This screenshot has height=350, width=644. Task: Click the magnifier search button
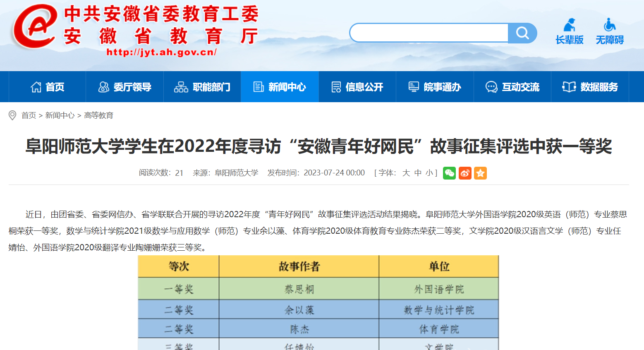tap(522, 33)
